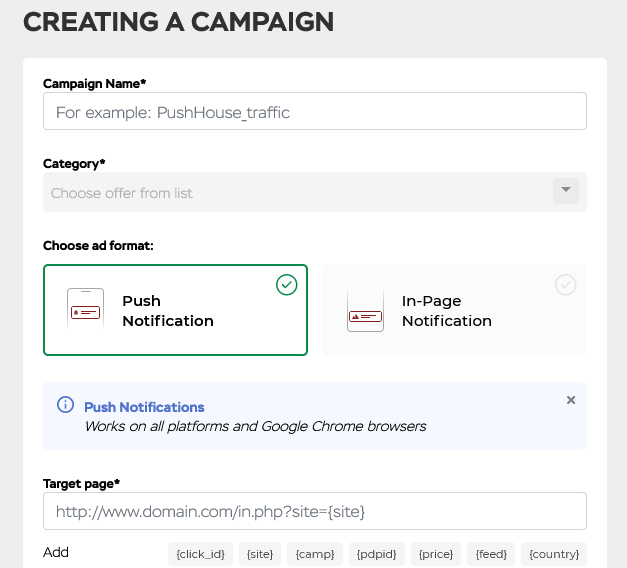Add the {price} macro tag
The image size is (627, 568).
tap(436, 554)
